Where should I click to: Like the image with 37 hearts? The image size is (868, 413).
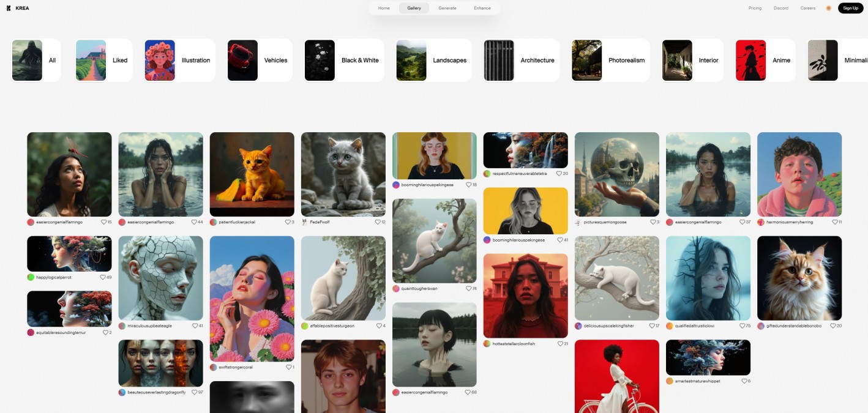tap(742, 222)
